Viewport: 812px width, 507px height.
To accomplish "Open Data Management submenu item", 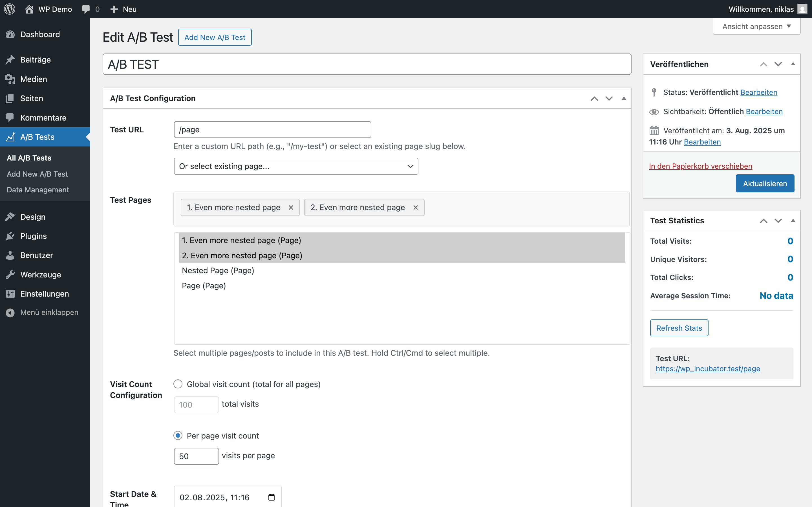I will pyautogui.click(x=38, y=190).
